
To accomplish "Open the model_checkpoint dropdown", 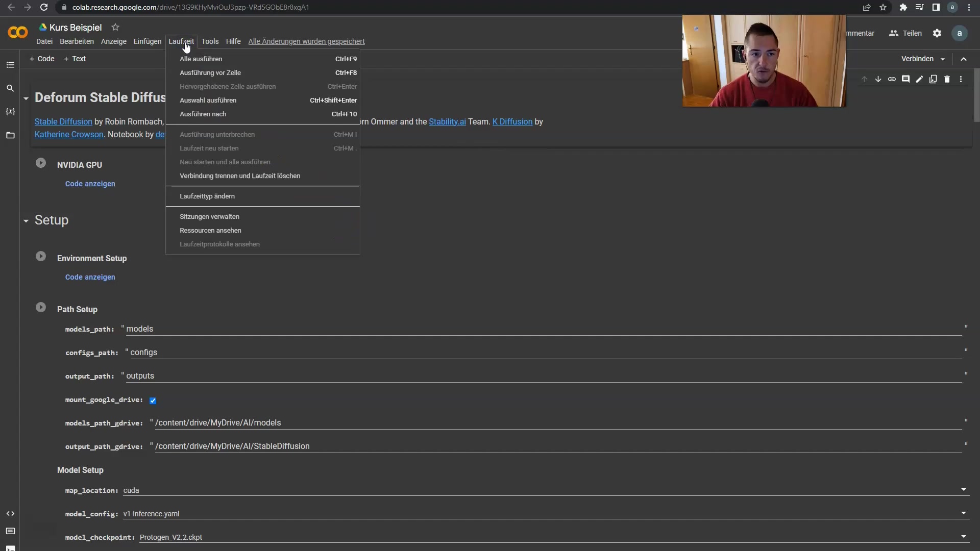I will click(963, 537).
